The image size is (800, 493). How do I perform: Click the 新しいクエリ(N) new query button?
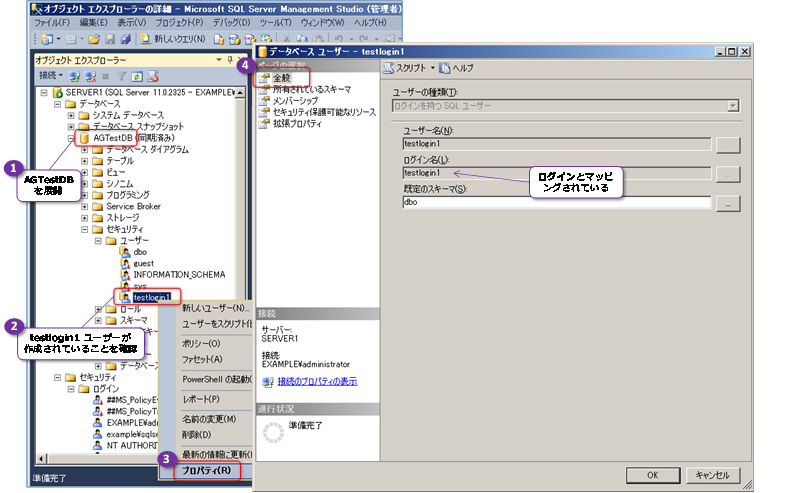pyautogui.click(x=173, y=39)
